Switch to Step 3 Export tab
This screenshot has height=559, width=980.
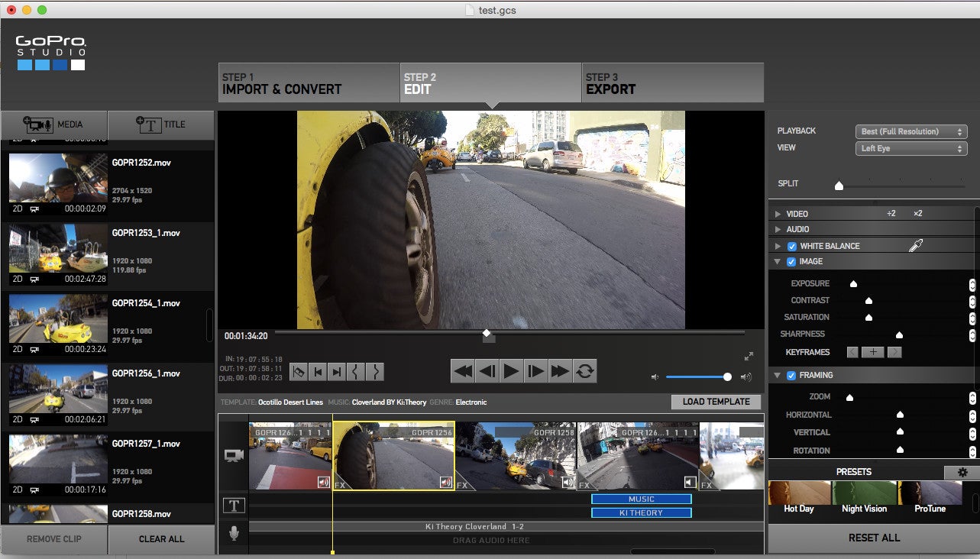pyautogui.click(x=672, y=82)
